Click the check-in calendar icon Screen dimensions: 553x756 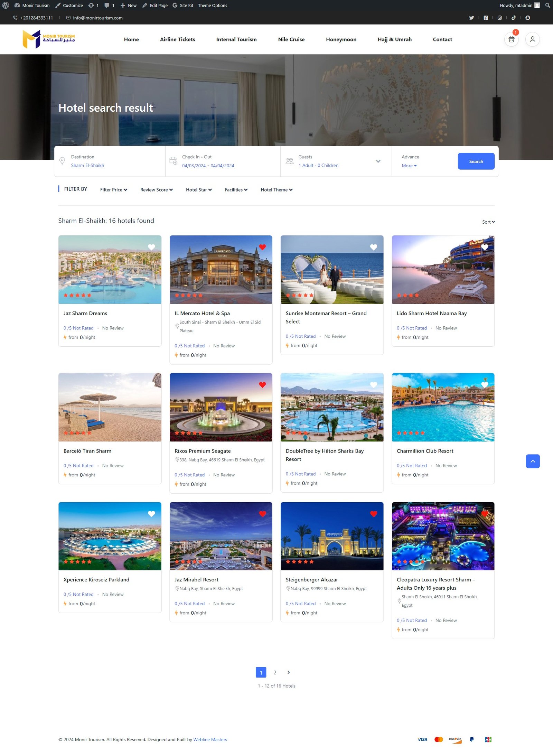coord(173,161)
